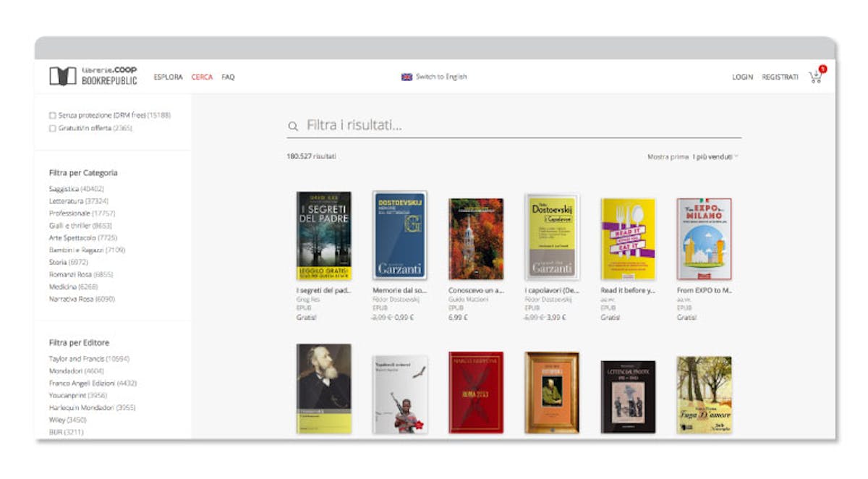Open autumn forest church book cover
Viewport: 868px width, 479px height.
(x=476, y=239)
